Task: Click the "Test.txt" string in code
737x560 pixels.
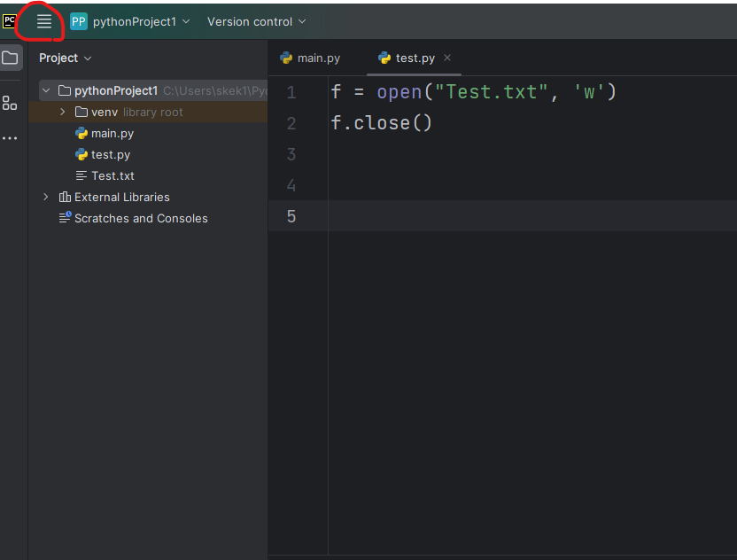Action: (492, 92)
